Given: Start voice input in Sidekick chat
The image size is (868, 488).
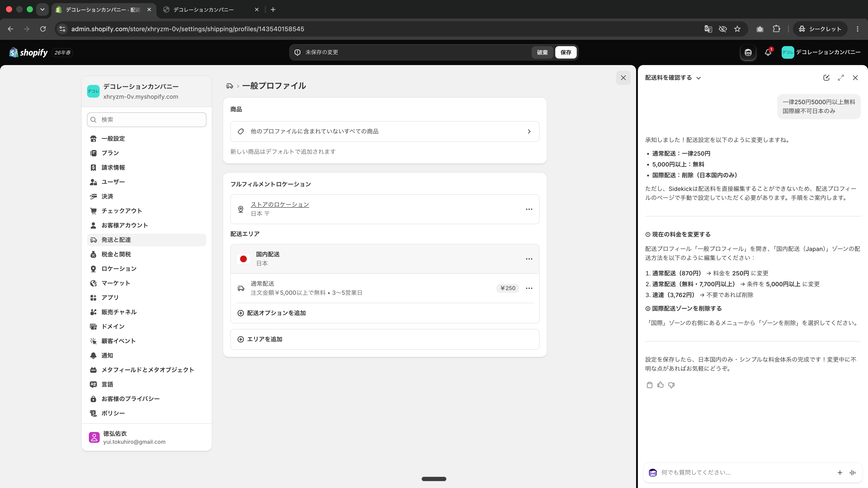Looking at the screenshot, I should pos(852,472).
